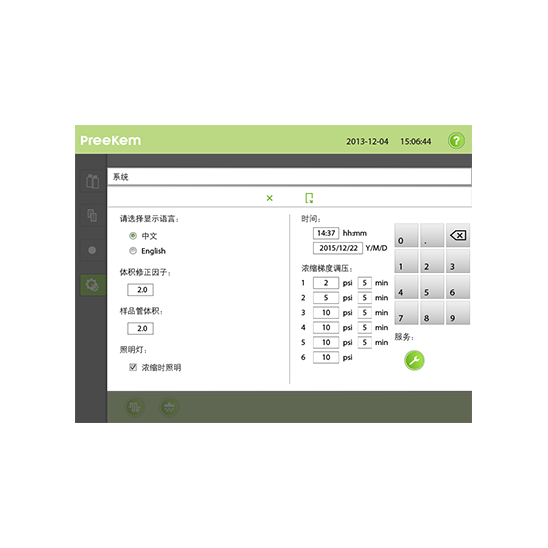Click the 体积修正因子 value field
The height and width of the screenshot is (548, 548).
(x=140, y=290)
